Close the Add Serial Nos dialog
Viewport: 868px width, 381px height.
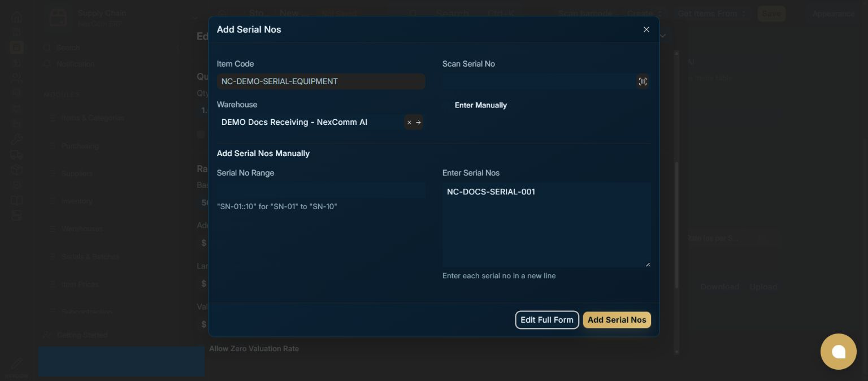[x=646, y=29]
